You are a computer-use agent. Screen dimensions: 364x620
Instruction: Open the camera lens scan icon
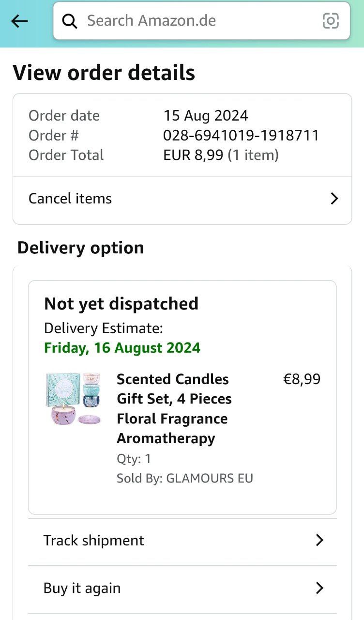click(x=331, y=21)
